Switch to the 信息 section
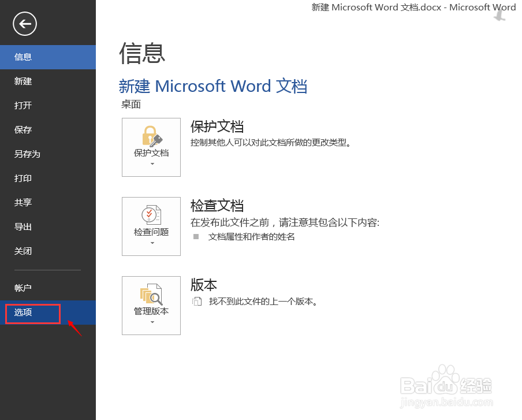522x420 pixels. pyautogui.click(x=23, y=57)
